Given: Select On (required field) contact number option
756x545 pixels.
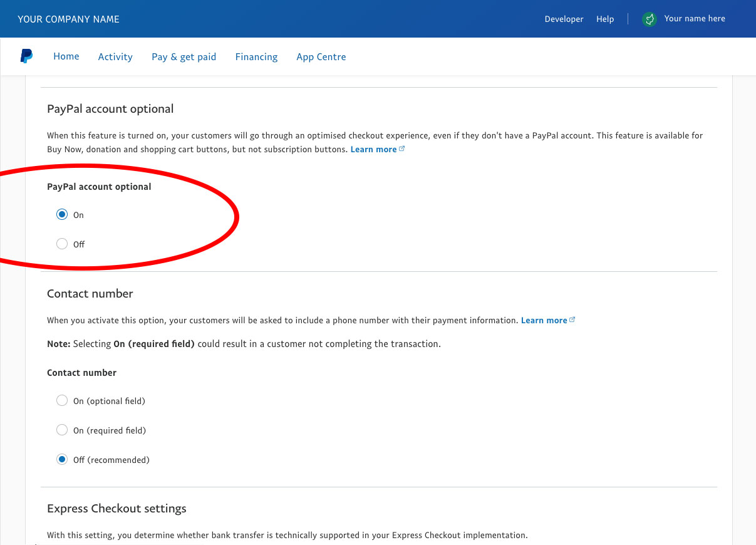Looking at the screenshot, I should point(62,430).
